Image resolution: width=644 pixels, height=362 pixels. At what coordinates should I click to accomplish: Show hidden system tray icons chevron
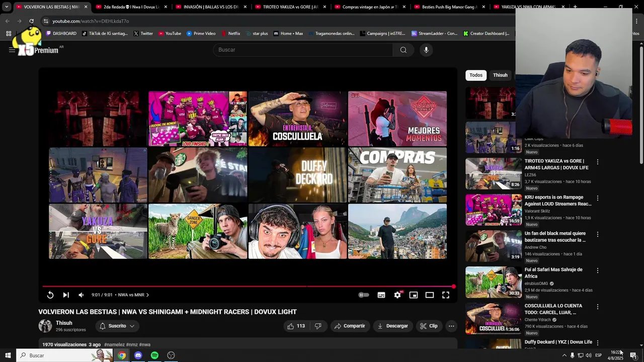[x=564, y=355]
